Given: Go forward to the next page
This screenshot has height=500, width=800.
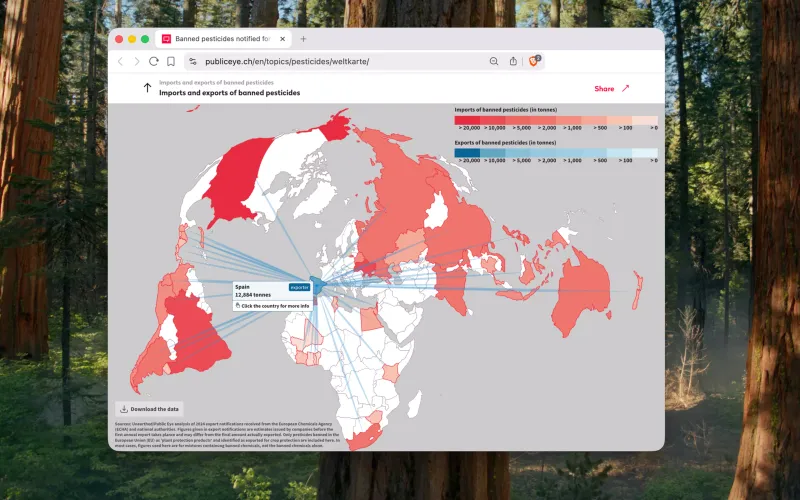Looking at the screenshot, I should tap(137, 61).
